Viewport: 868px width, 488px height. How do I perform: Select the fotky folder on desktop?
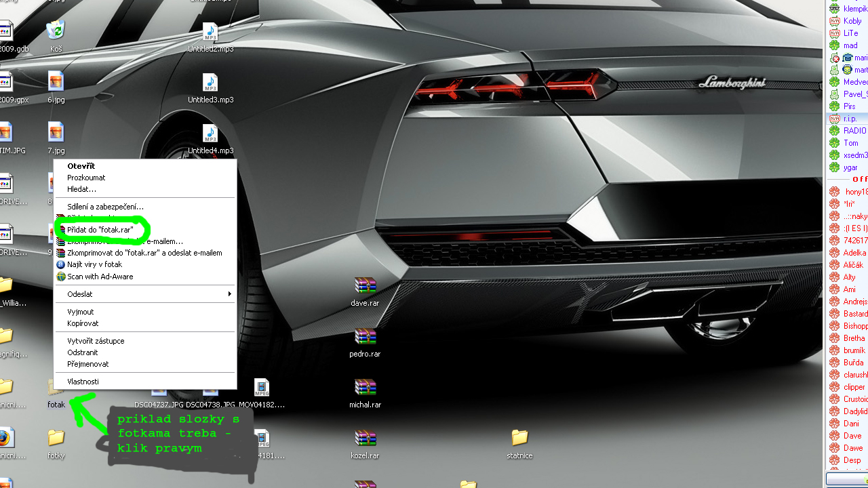click(x=56, y=439)
